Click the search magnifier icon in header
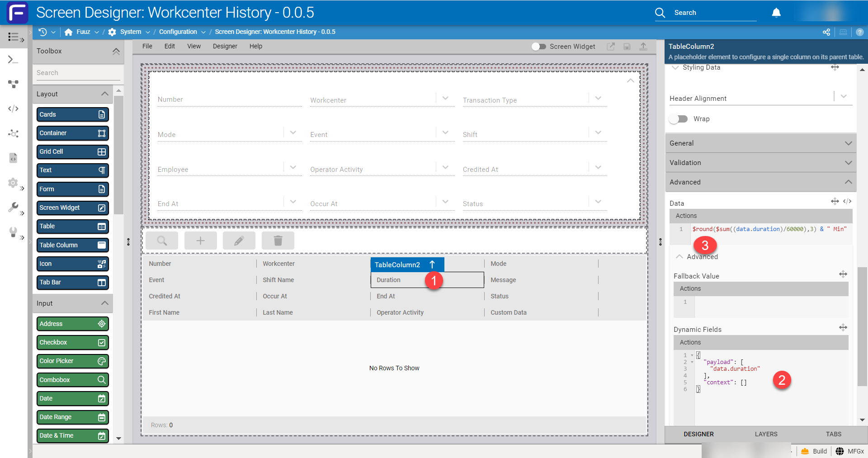Viewport: 868px width, 458px height. 660,13
